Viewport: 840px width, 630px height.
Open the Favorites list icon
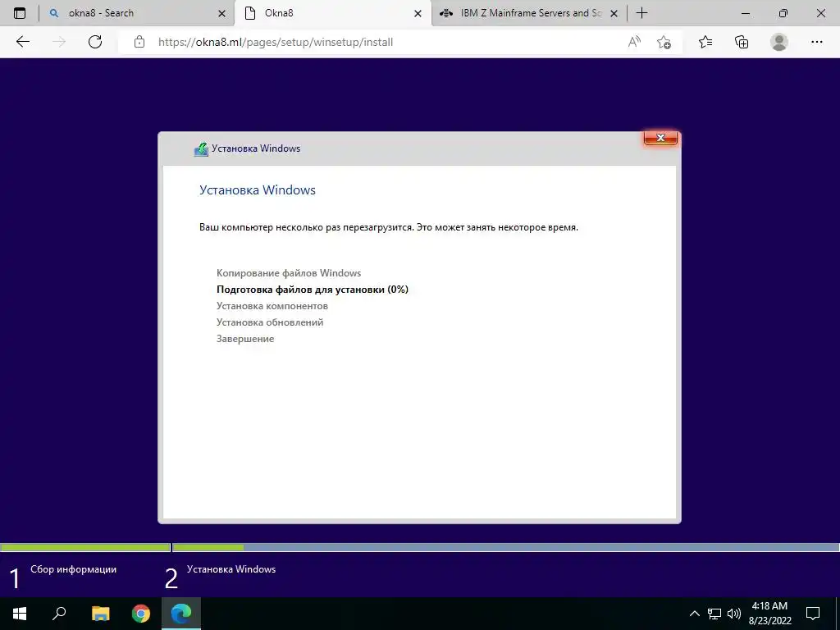tap(705, 42)
